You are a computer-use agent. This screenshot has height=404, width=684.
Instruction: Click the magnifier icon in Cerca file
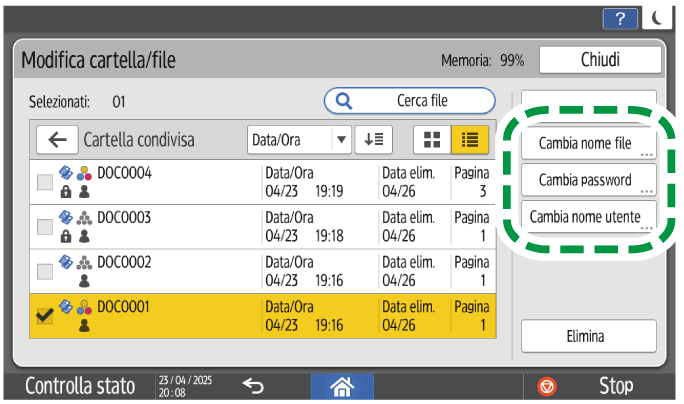[344, 101]
